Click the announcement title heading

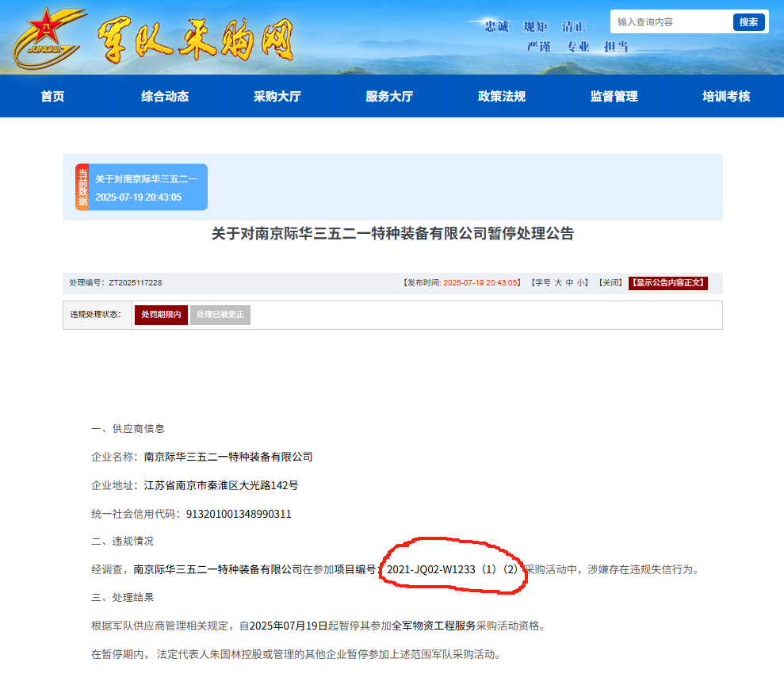coord(392,234)
